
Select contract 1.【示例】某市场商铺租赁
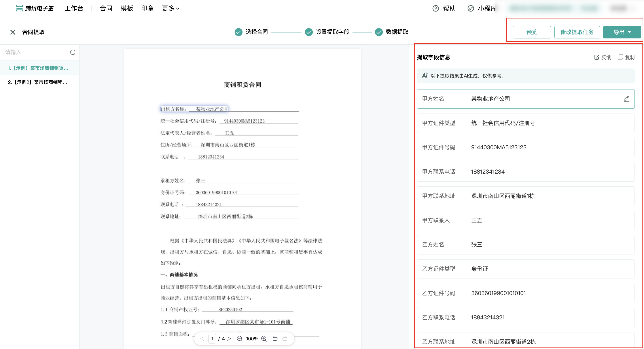pos(40,68)
